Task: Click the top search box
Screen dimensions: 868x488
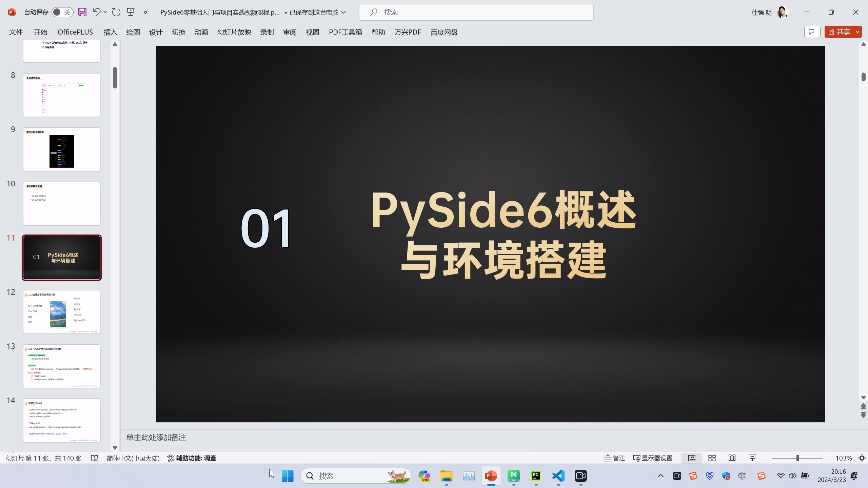Action: point(476,12)
